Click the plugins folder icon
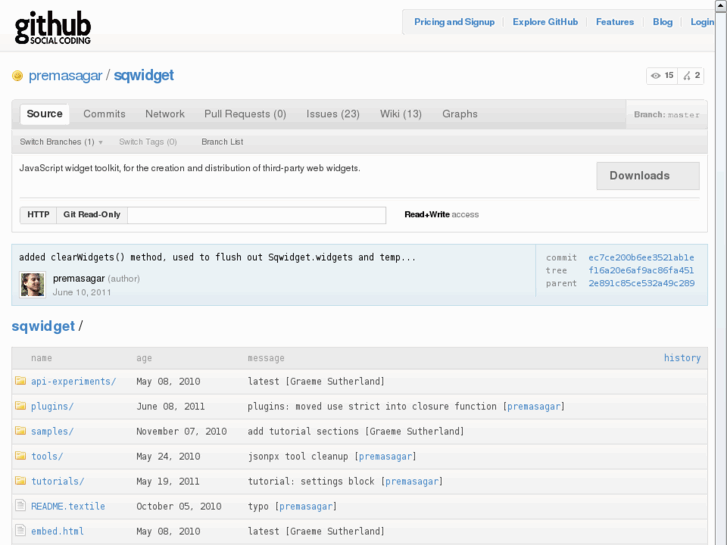 point(20,406)
